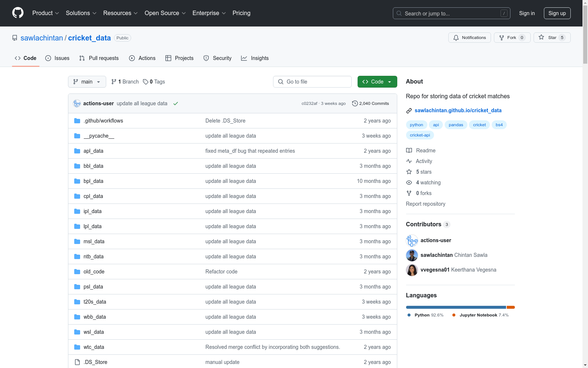The width and height of the screenshot is (588, 368).
Task: Open sawlachintan.github.io/cricket_data website link
Action: pos(458,110)
